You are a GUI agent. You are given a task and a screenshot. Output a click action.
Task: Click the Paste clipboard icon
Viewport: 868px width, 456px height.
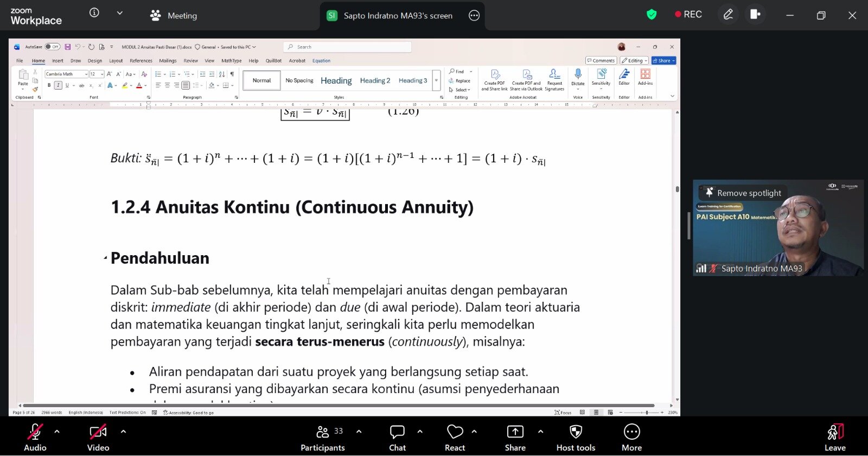tap(23, 75)
